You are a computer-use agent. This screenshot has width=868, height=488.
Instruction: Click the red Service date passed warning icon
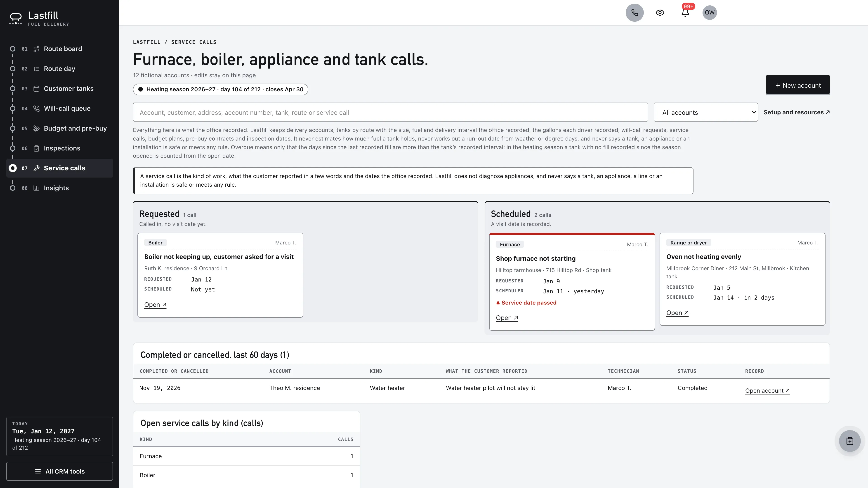pyautogui.click(x=498, y=303)
